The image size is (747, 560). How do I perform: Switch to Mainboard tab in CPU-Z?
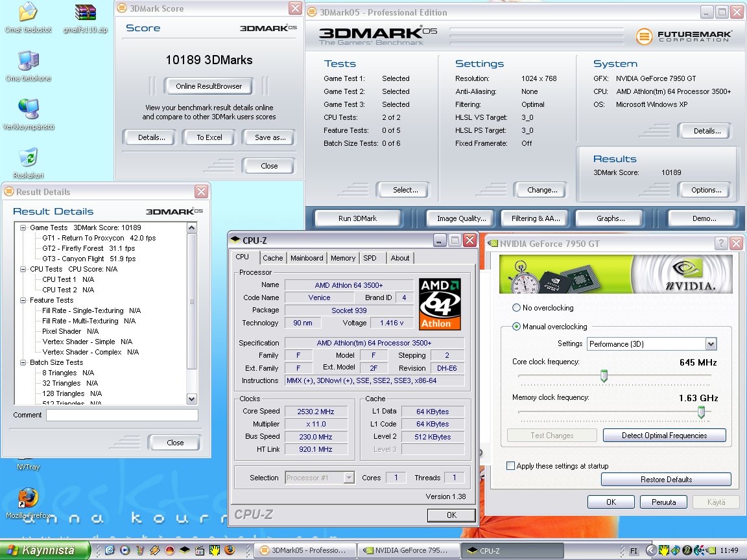coord(307,258)
